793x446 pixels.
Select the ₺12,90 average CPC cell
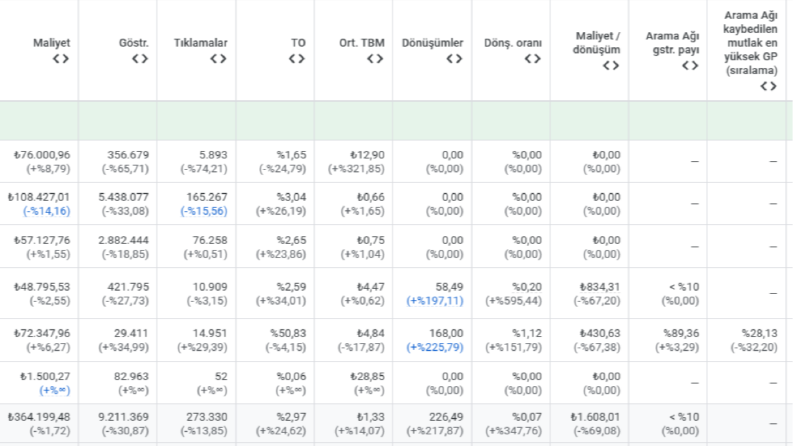pyautogui.click(x=367, y=155)
